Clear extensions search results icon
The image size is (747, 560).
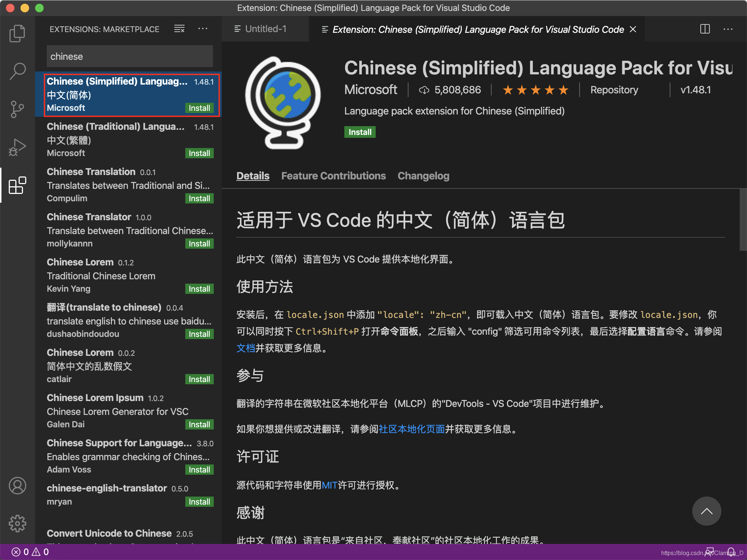179,29
